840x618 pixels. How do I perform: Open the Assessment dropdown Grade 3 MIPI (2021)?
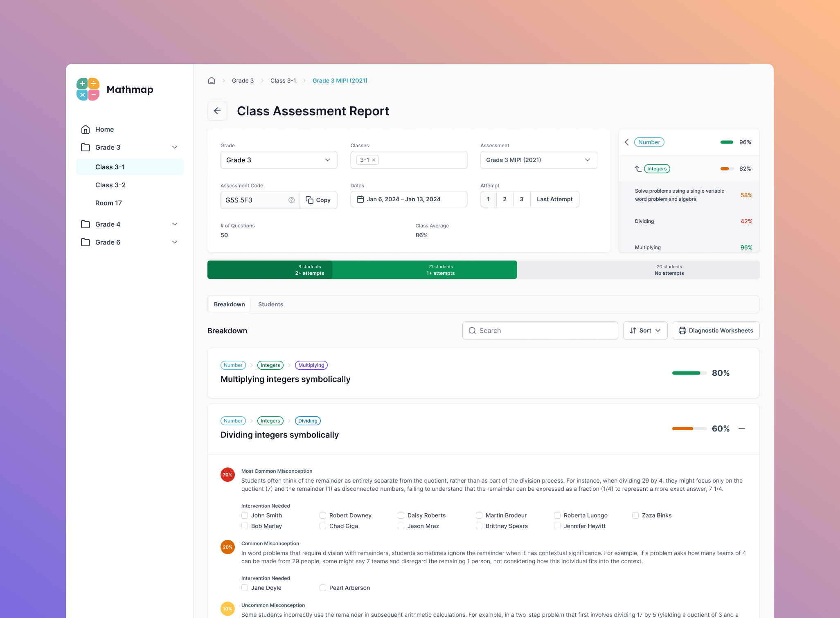tap(538, 160)
